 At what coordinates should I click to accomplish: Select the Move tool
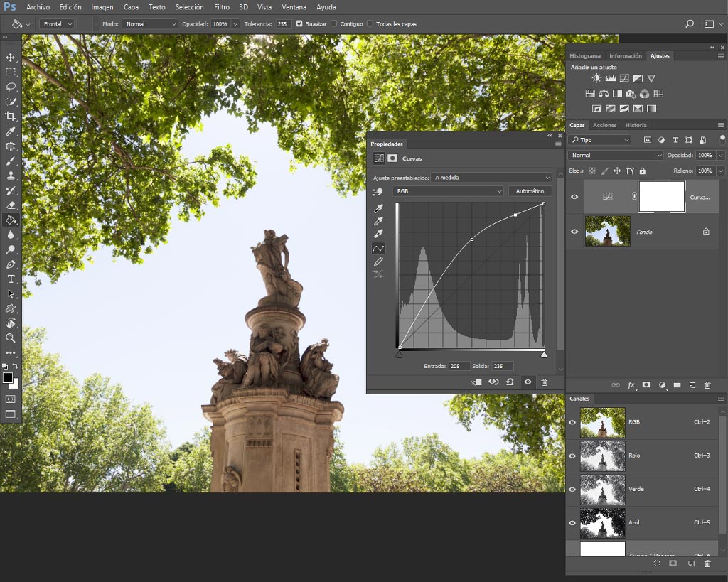(10, 58)
